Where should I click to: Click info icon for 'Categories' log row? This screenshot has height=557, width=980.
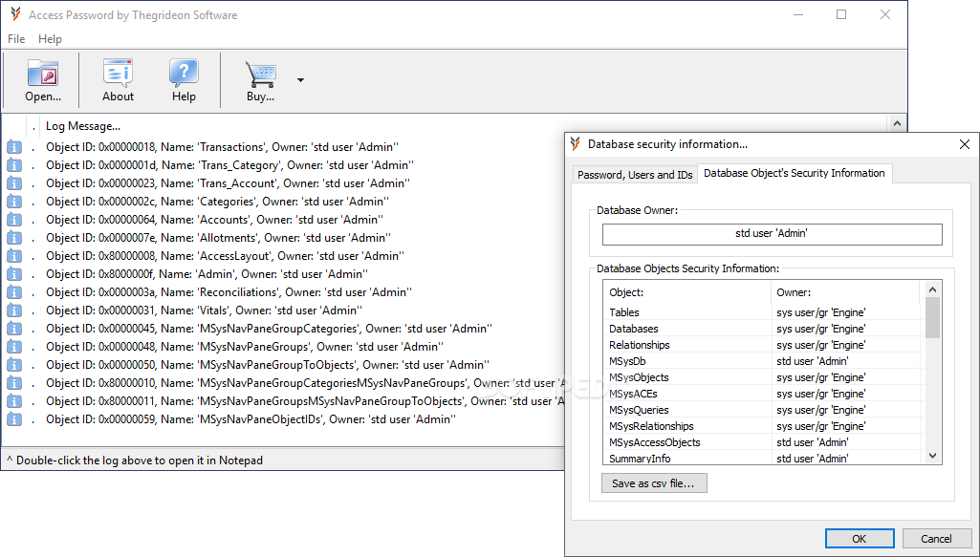coord(14,202)
